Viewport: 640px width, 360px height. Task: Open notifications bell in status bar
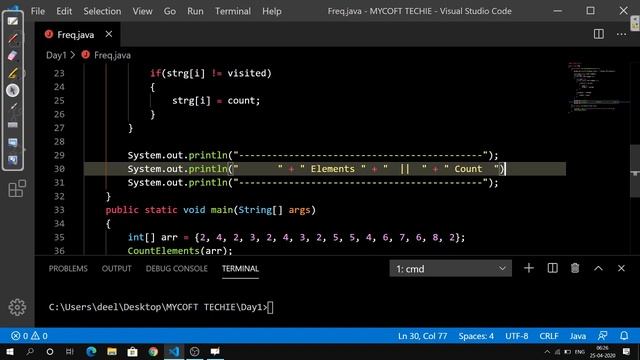coord(624,336)
